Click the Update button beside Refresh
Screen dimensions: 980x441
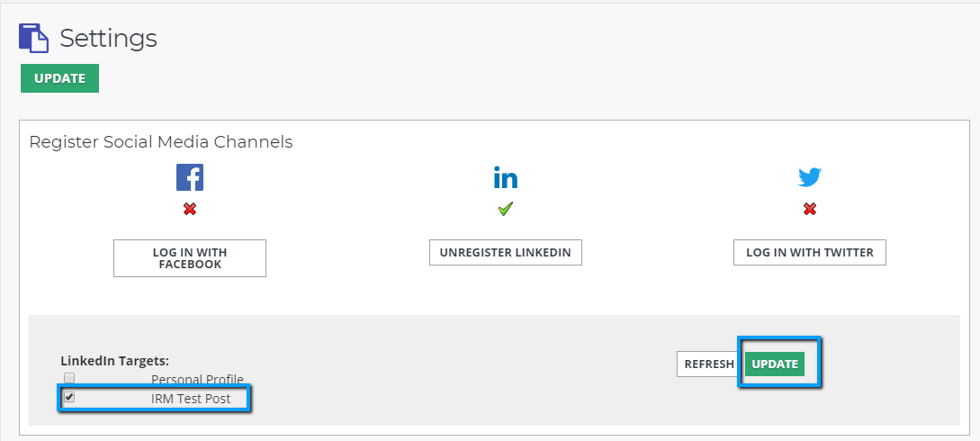click(x=775, y=364)
